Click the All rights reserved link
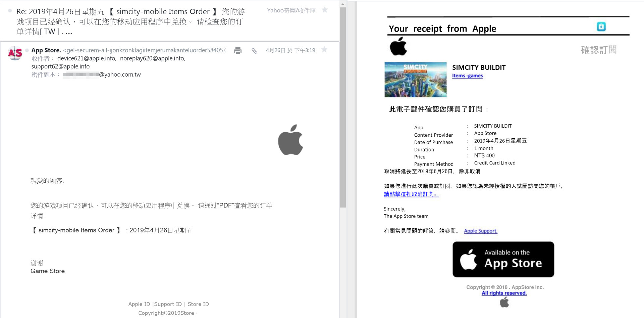 click(x=504, y=293)
